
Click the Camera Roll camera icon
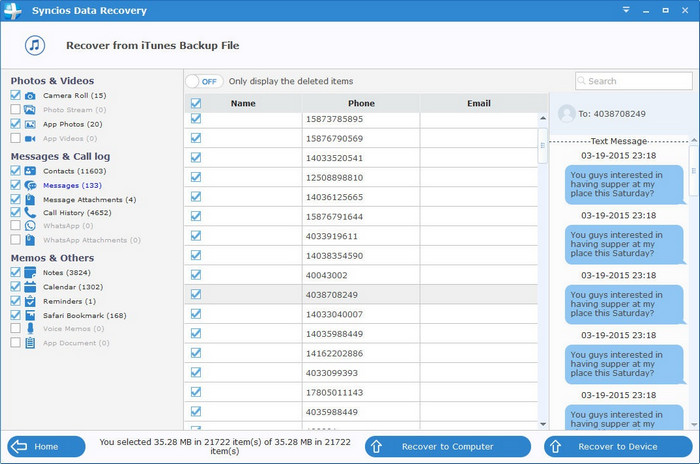click(30, 96)
